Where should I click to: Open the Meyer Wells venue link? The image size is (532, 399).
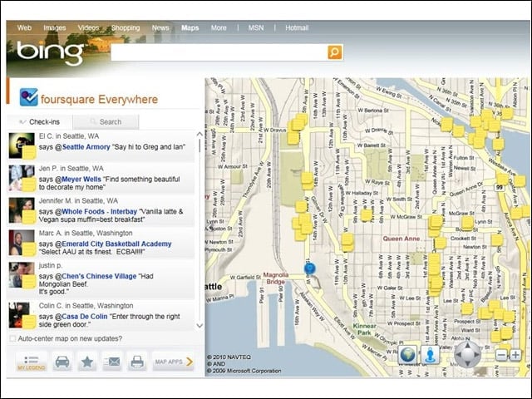81,180
